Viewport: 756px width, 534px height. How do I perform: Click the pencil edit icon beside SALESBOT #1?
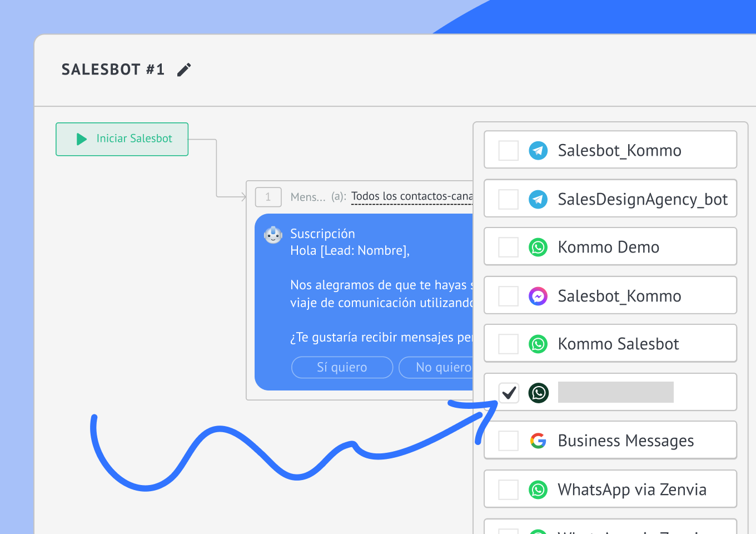(x=184, y=70)
